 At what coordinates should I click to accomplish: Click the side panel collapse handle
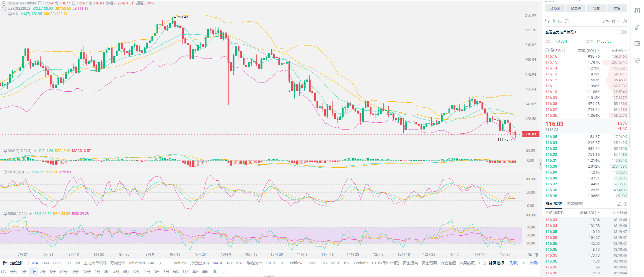click(541, 164)
